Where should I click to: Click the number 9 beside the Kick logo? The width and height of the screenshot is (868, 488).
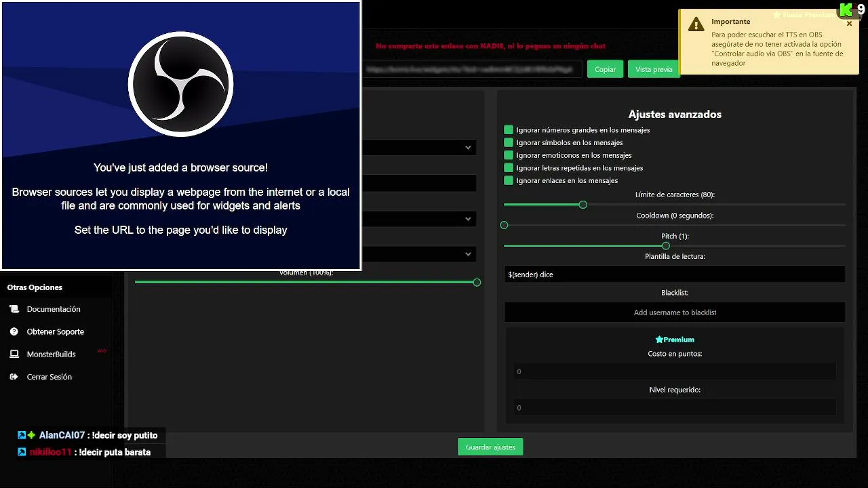pyautogui.click(x=861, y=10)
